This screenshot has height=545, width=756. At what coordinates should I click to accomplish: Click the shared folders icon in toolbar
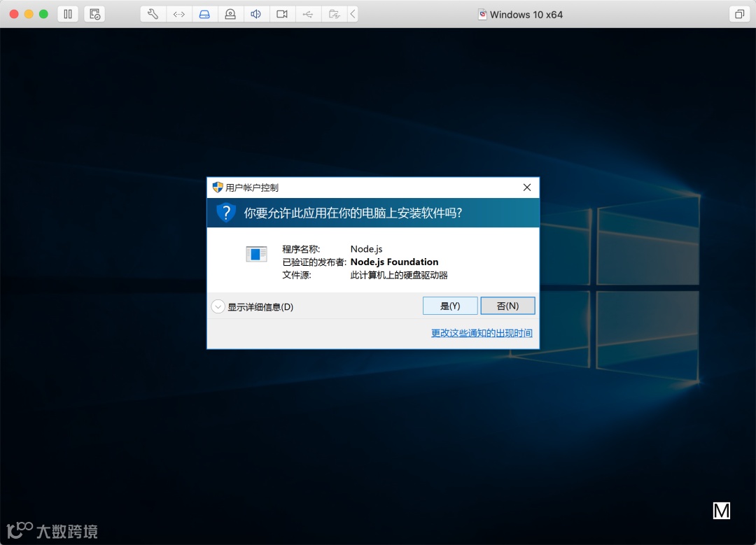pos(334,14)
